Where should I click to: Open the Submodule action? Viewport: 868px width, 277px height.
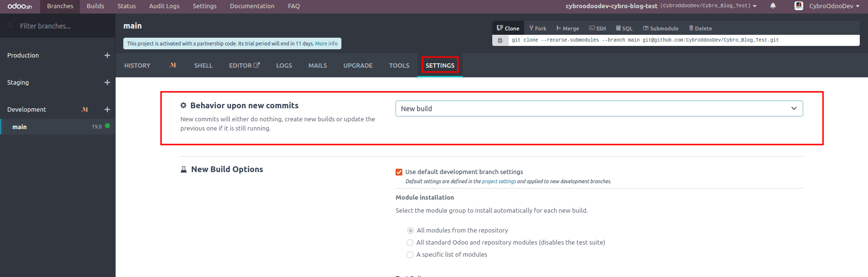661,29
